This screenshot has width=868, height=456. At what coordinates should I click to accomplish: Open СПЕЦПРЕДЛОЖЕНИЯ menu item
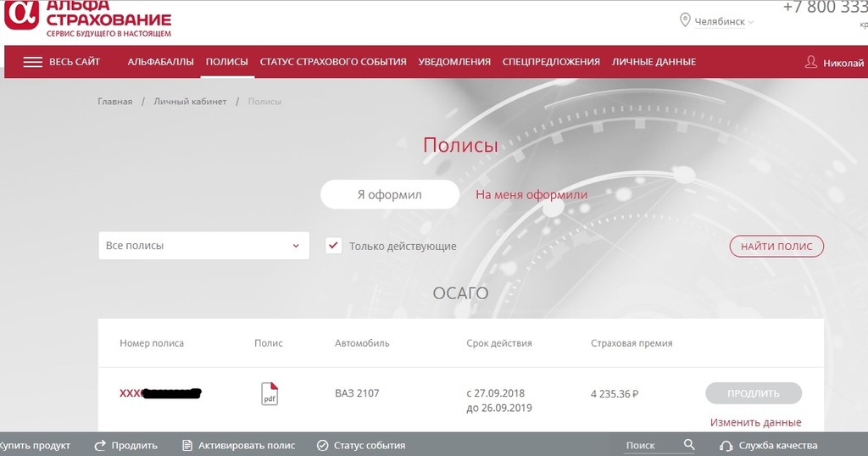coord(551,62)
